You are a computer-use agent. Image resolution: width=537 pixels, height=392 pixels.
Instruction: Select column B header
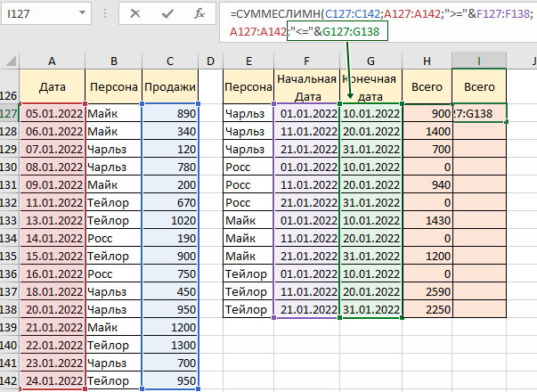coord(114,61)
